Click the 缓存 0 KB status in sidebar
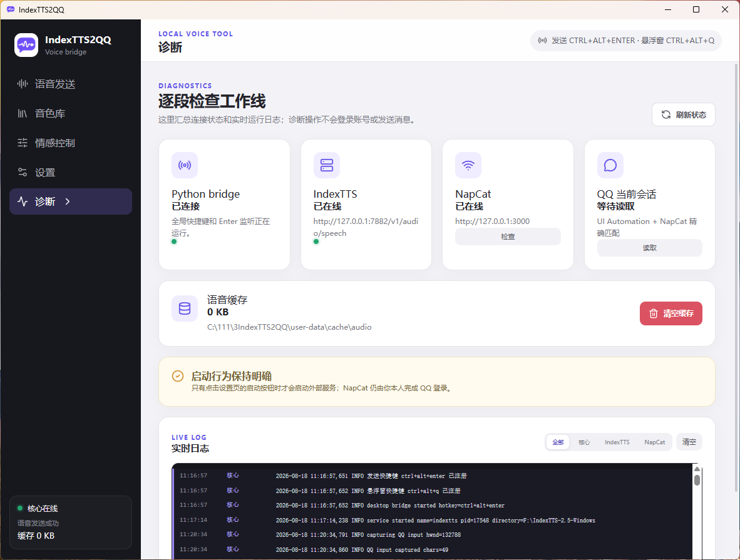 coord(36,536)
